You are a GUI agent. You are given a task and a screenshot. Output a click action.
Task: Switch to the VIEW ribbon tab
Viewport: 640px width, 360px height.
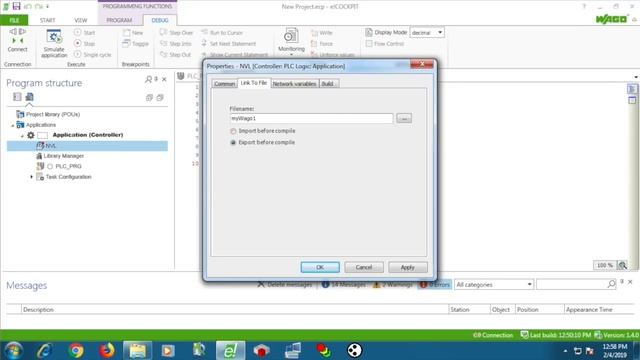81,20
